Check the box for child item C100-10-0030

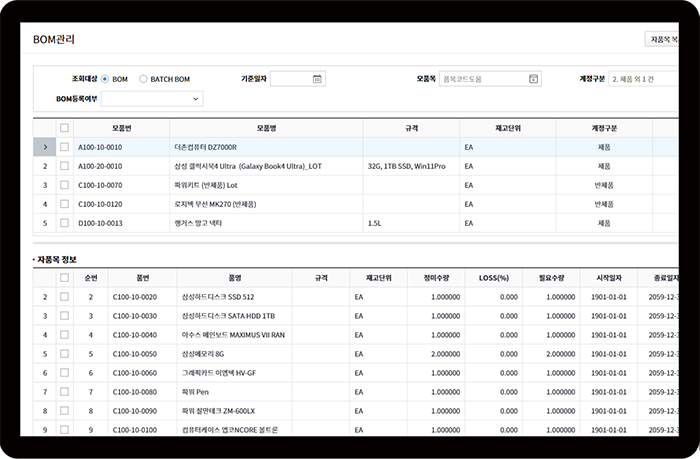pos(64,316)
